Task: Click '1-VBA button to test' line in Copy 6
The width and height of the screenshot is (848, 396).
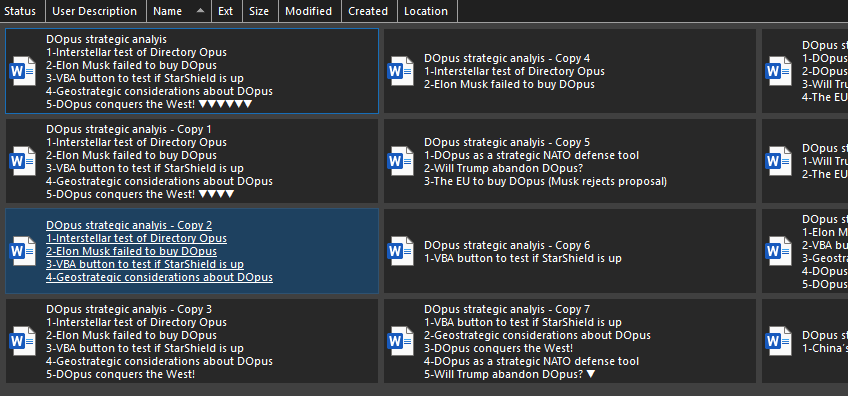Action: [x=522, y=258]
